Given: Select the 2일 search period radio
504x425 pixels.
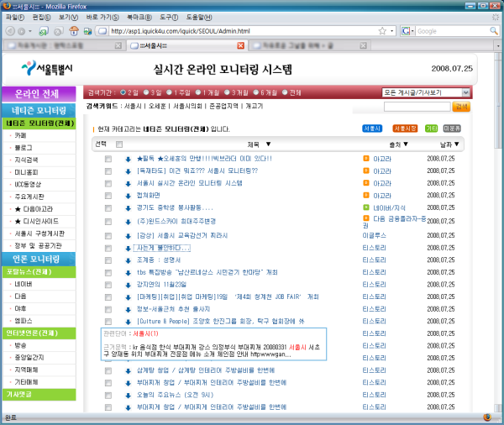Looking at the screenshot, I should click(123, 92).
